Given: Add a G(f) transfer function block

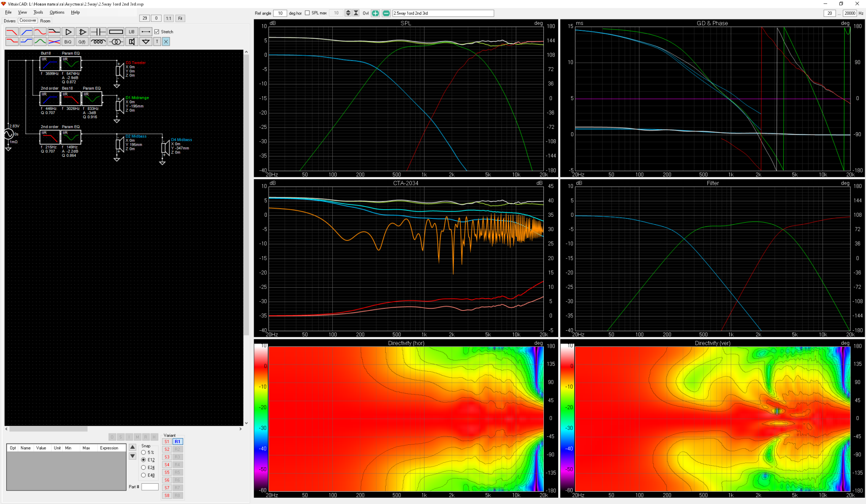Looking at the screenshot, I should [x=82, y=41].
